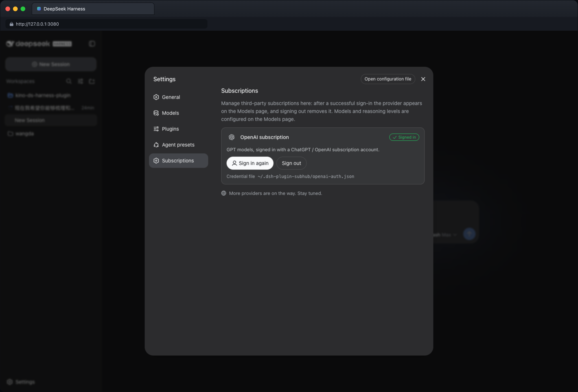Viewport: 578px width, 392px height.
Task: Click the globe icon beside More providers
Action: (x=224, y=193)
